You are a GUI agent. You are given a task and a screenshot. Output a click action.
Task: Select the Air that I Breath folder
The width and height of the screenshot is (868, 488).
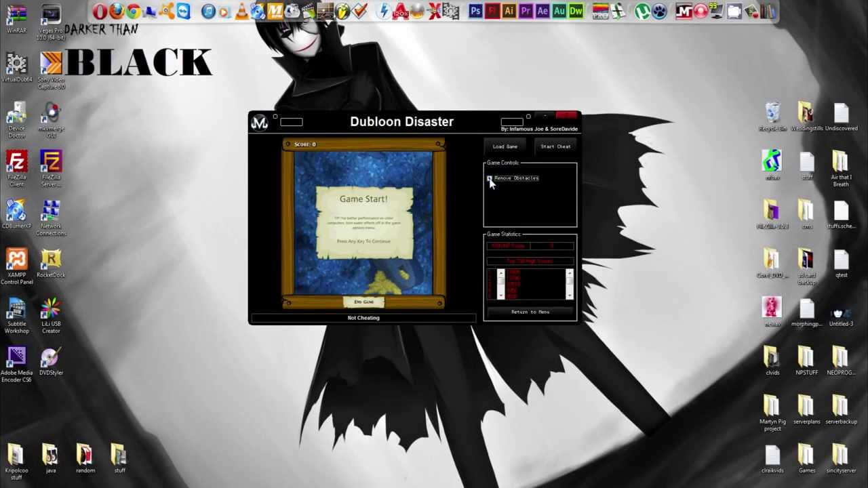coord(841,168)
